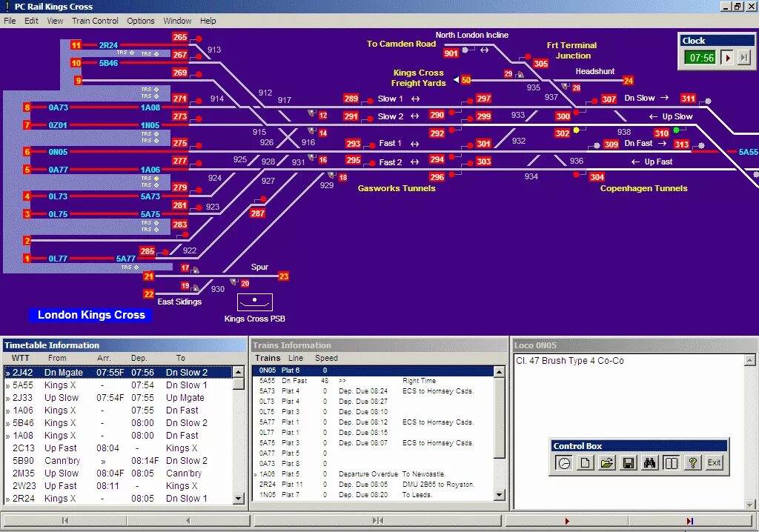Click signal 287 on the diagram
The image size is (759, 532).
click(257, 213)
